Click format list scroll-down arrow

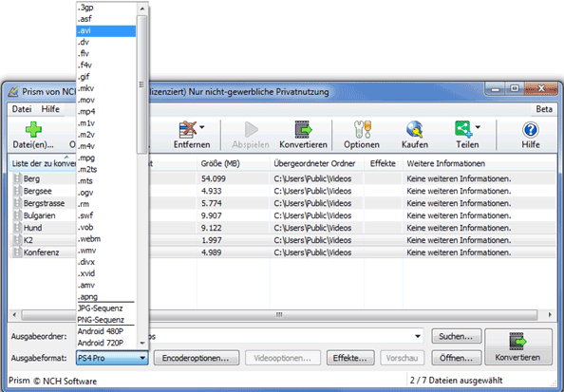(x=142, y=343)
